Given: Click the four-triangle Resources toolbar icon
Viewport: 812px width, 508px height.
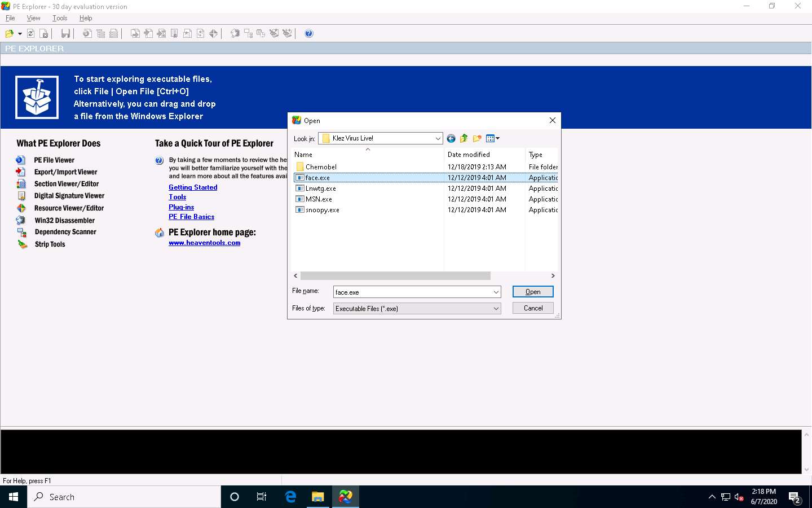Looking at the screenshot, I should (x=213, y=34).
